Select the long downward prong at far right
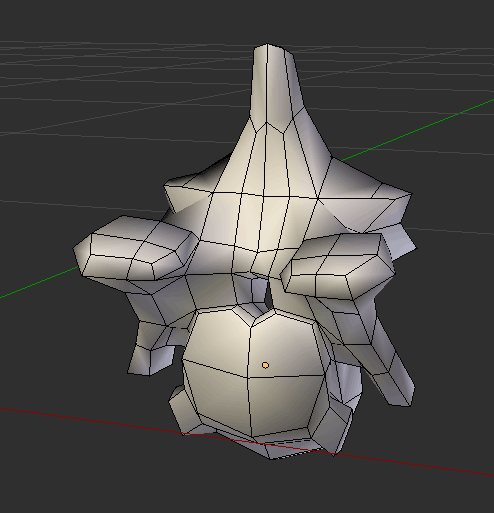The width and height of the screenshot is (494, 513). click(393, 373)
